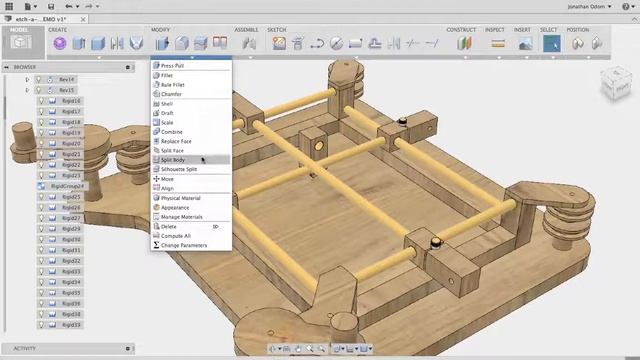Viewport: 640px width, 360px height.
Task: Toggle visibility bulb for Rigid17
Action: tap(41, 111)
